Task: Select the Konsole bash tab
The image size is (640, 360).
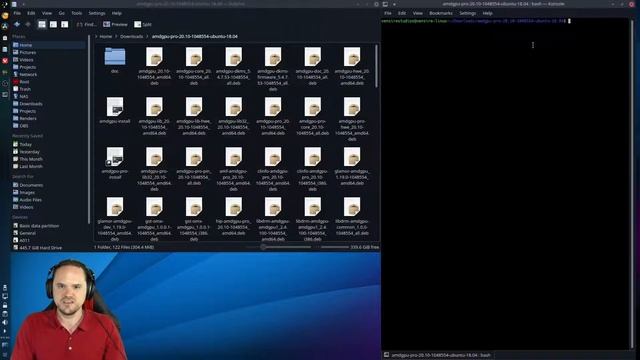Action: pos(438,355)
